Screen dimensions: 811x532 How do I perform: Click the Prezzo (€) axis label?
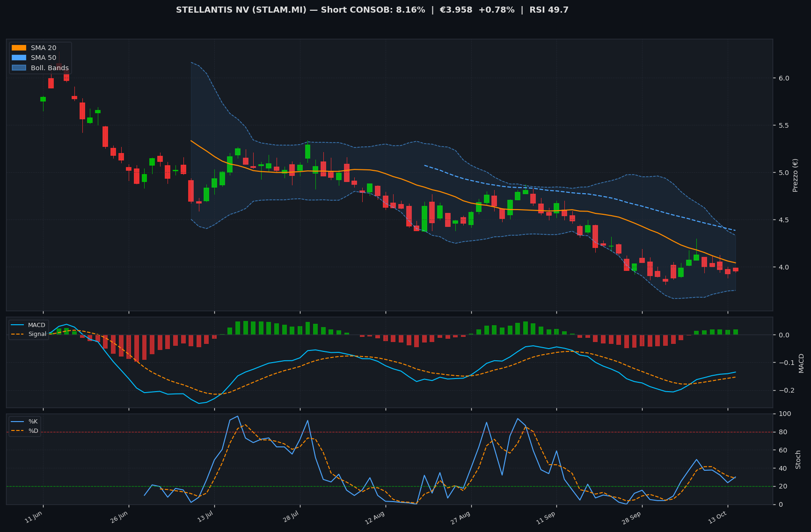795,175
